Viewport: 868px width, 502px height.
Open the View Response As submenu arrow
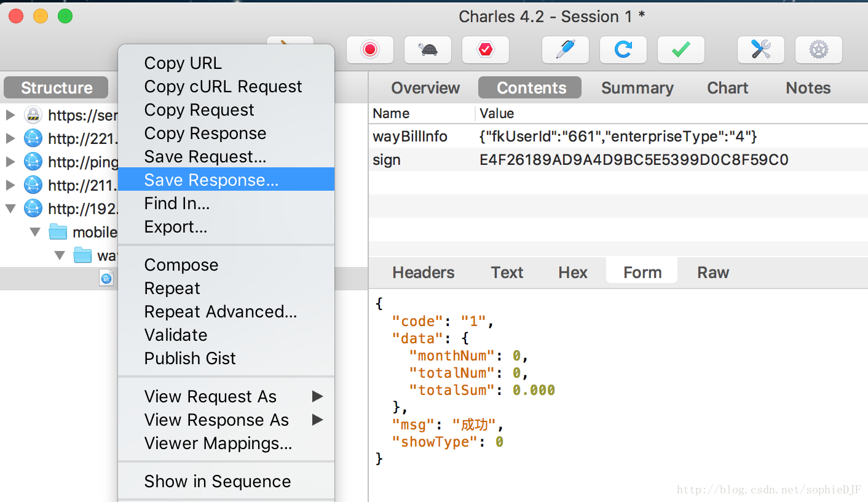(317, 420)
